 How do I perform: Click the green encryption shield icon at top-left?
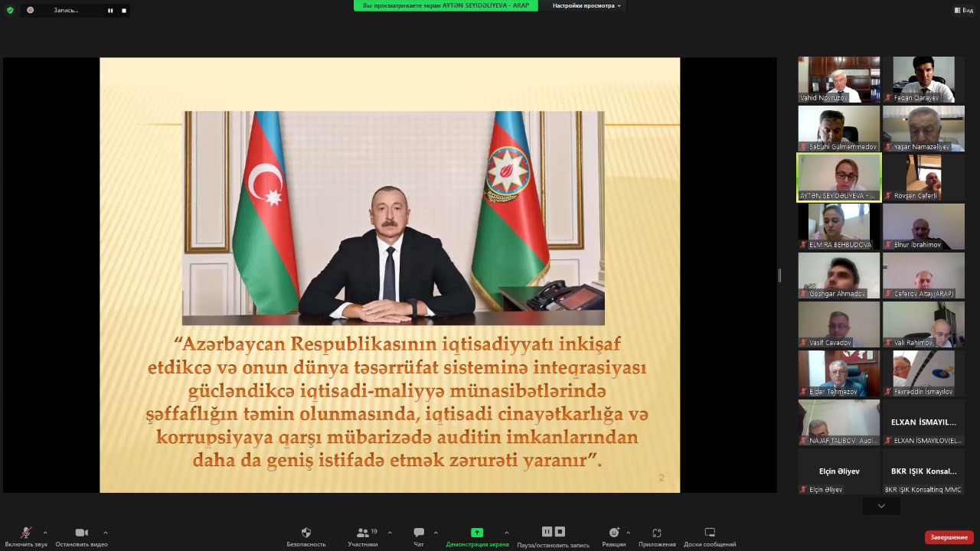coord(10,10)
